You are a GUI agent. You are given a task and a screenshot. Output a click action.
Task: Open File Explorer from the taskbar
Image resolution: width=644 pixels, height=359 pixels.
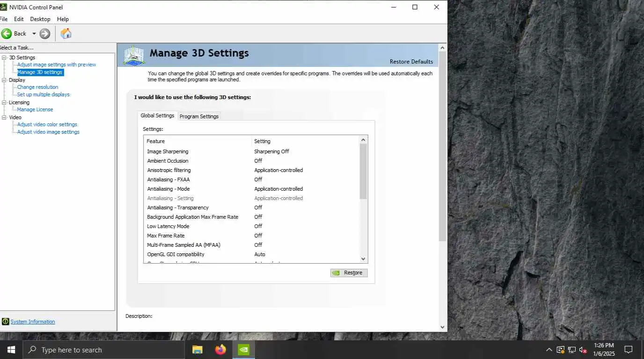point(198,350)
